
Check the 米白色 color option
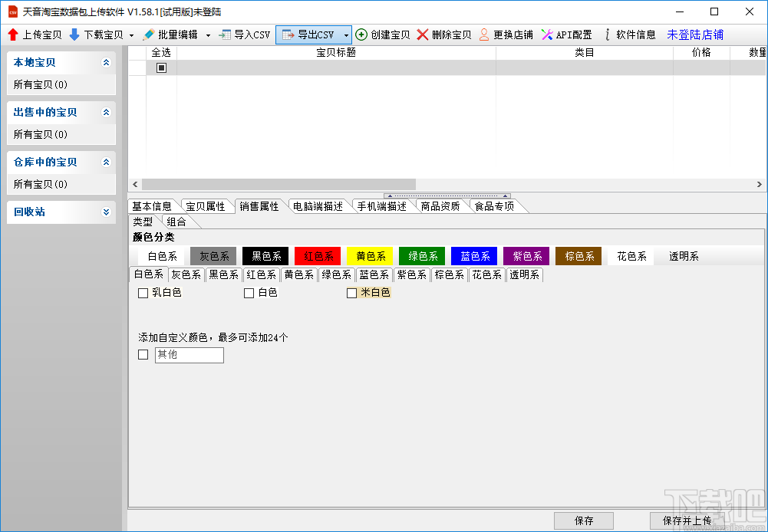tap(351, 293)
